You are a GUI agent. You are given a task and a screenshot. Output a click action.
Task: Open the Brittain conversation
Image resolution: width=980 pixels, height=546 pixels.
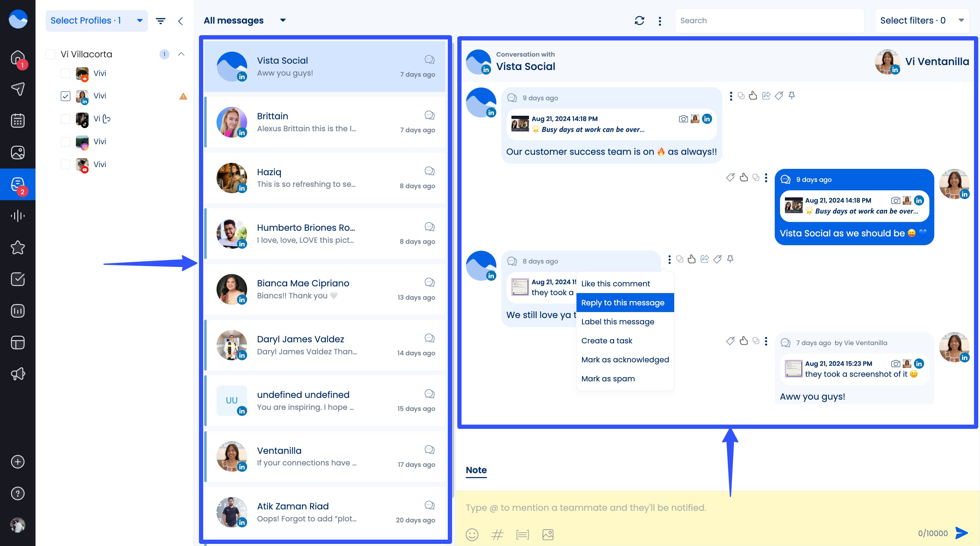tap(325, 122)
